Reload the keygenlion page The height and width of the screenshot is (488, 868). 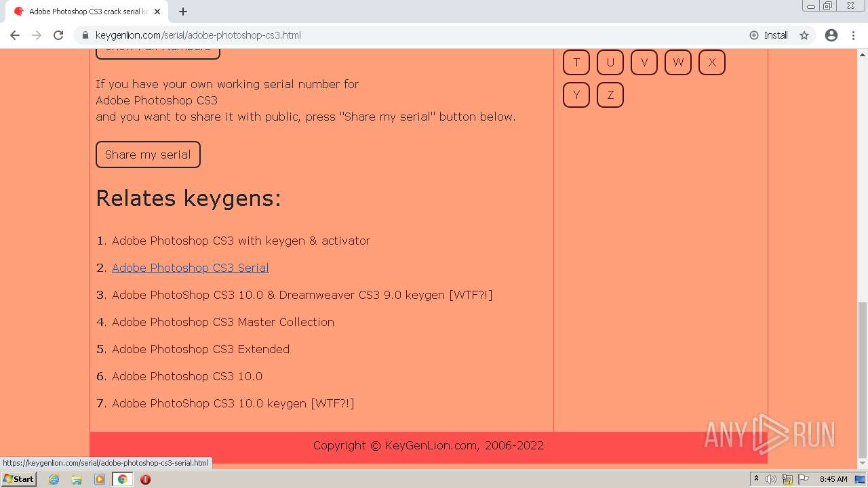[58, 35]
